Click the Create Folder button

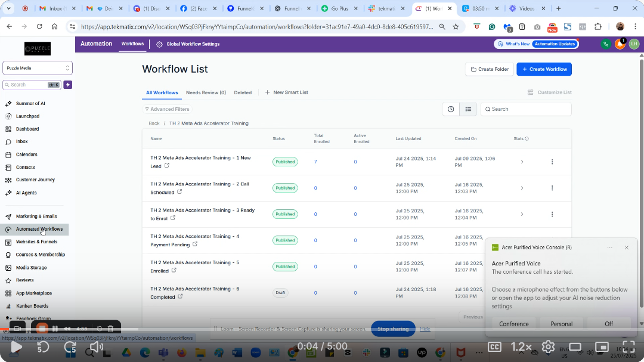[490, 69]
